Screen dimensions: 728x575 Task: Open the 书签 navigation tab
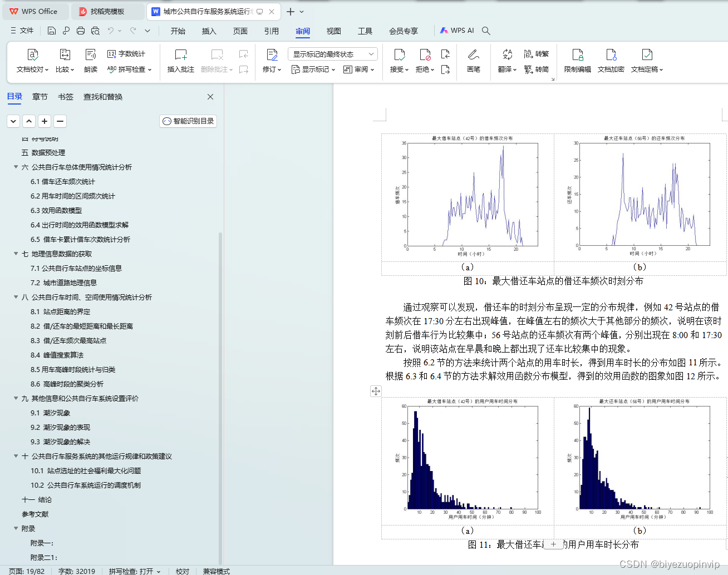click(66, 97)
